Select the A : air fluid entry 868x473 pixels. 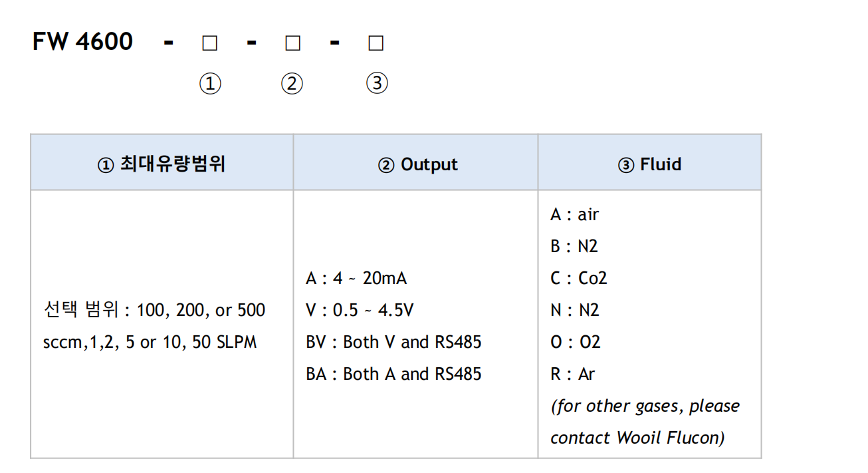[x=574, y=214]
